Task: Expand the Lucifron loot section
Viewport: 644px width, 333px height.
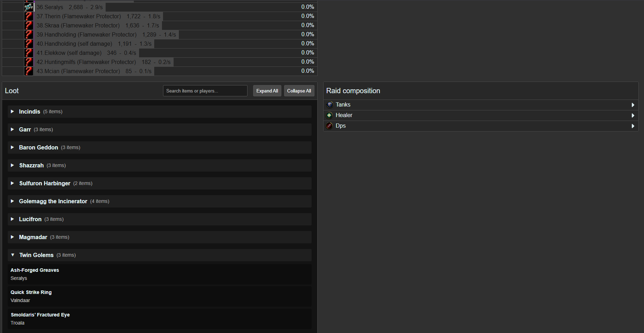Action: pos(160,219)
